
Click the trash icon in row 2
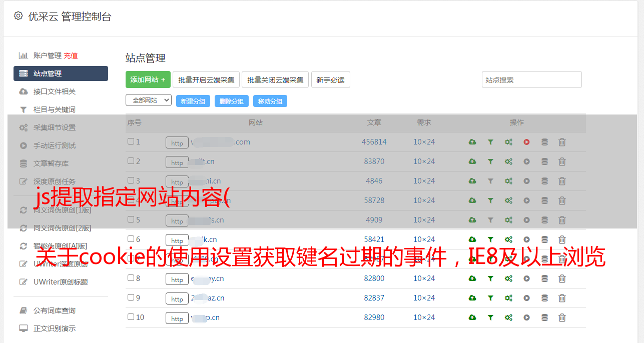click(x=562, y=161)
